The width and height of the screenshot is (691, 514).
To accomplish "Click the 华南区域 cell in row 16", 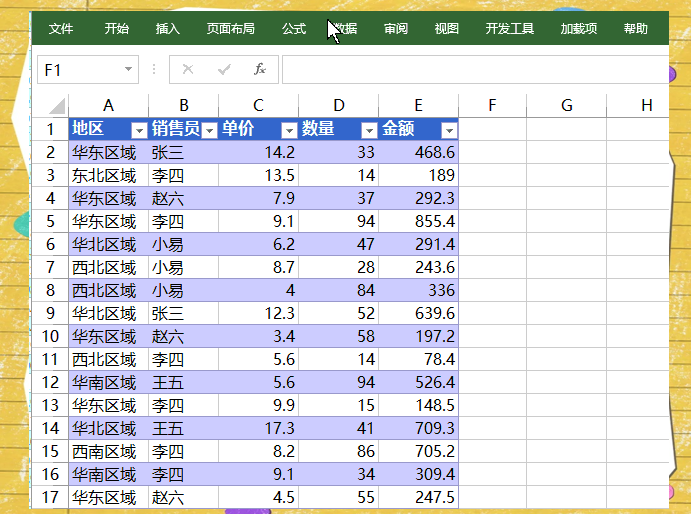I will (108, 475).
